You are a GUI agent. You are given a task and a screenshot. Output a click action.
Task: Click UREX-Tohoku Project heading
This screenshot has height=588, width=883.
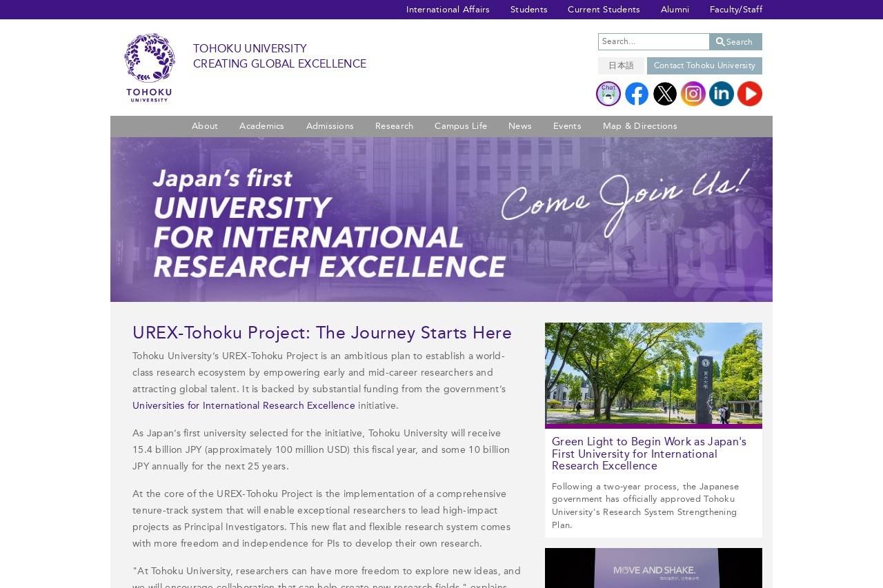point(322,334)
